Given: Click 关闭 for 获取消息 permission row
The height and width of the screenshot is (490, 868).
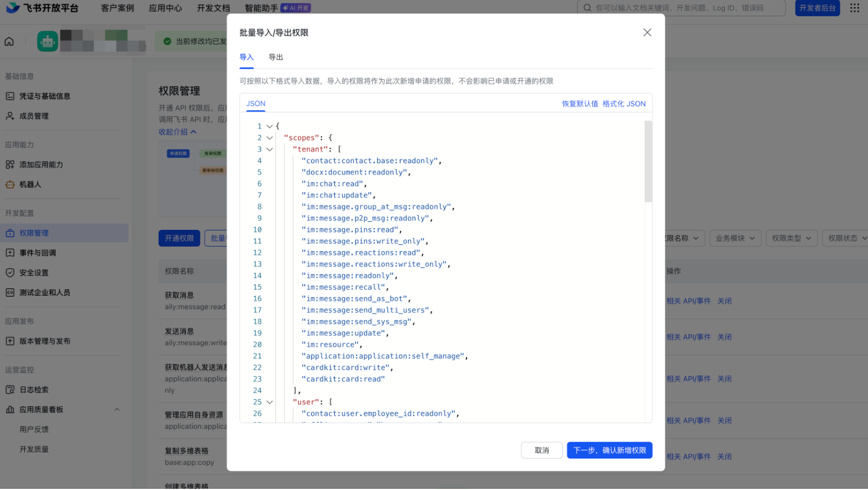Looking at the screenshot, I should [x=724, y=301].
